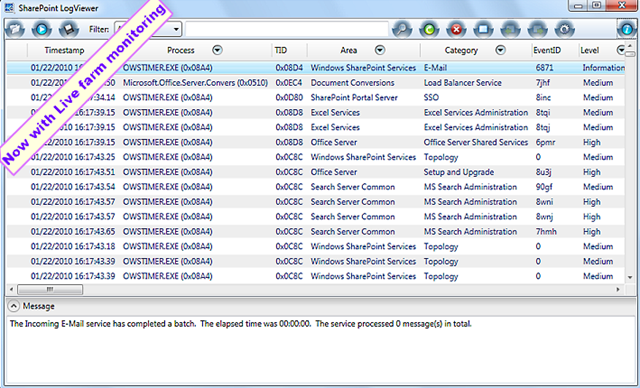Viewport: 640px width, 388px height.
Task: Open the Level column filter arrow
Action: (x=621, y=50)
